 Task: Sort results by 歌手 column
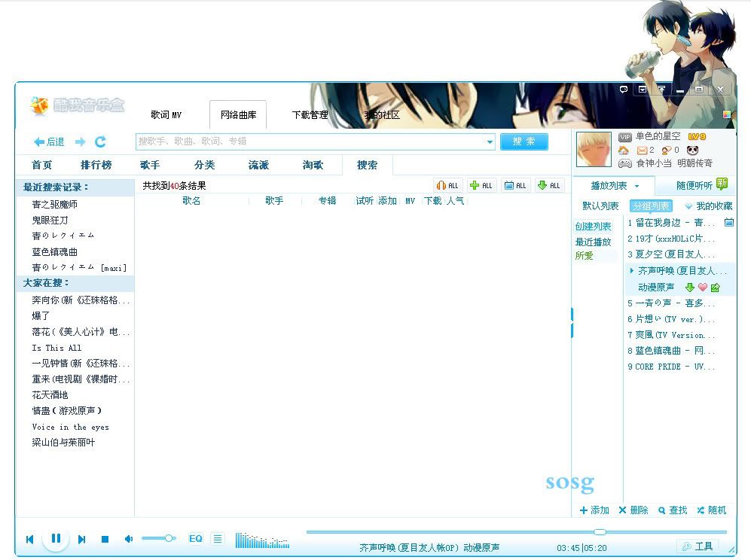tap(274, 200)
